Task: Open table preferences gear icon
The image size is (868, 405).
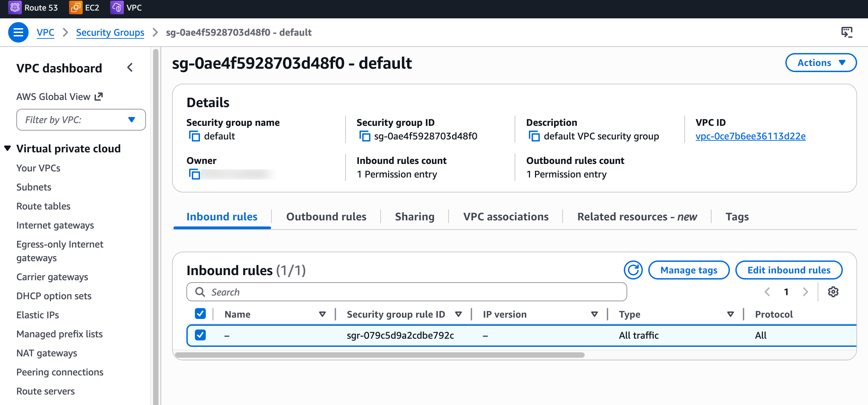Action: pos(833,292)
